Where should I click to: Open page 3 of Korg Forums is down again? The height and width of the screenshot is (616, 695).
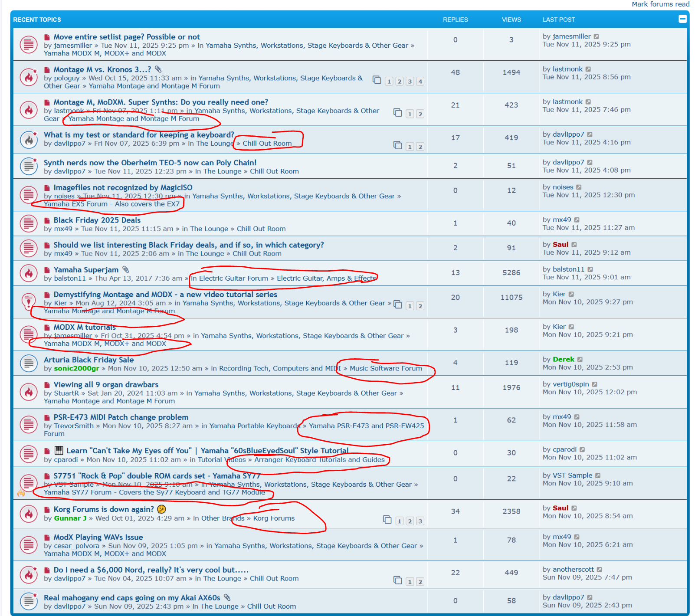(x=420, y=521)
